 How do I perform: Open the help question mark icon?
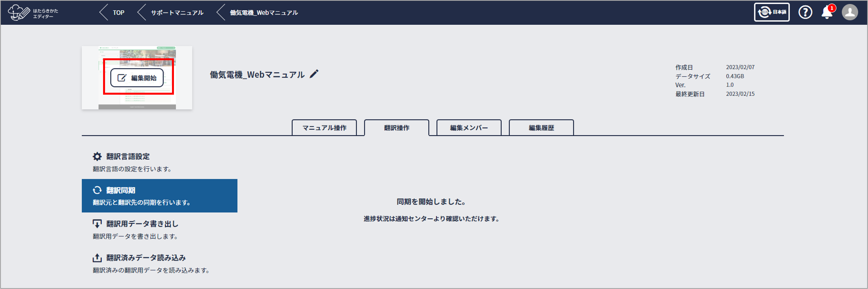[x=805, y=12]
